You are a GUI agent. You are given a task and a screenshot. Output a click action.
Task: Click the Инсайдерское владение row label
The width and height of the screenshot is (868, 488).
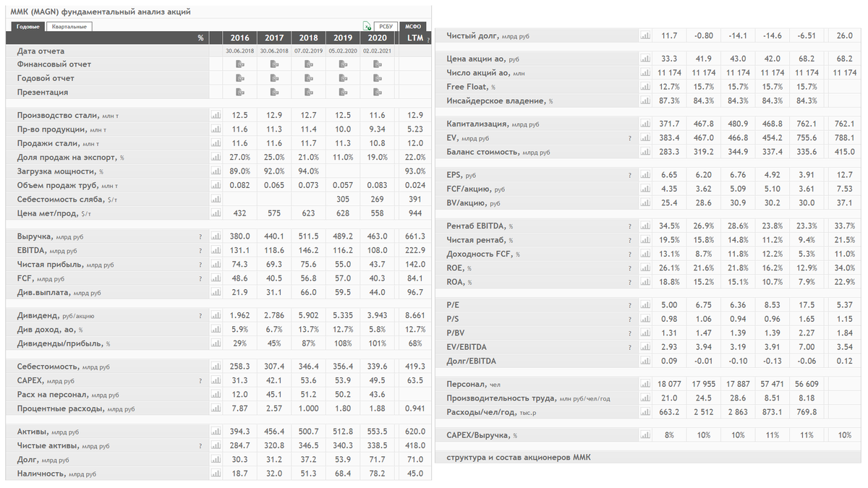pos(500,101)
